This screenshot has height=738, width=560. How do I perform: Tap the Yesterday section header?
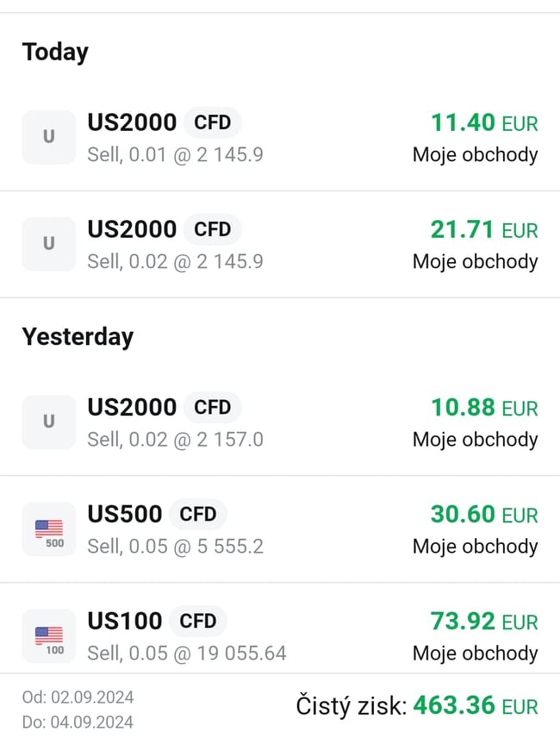click(78, 336)
